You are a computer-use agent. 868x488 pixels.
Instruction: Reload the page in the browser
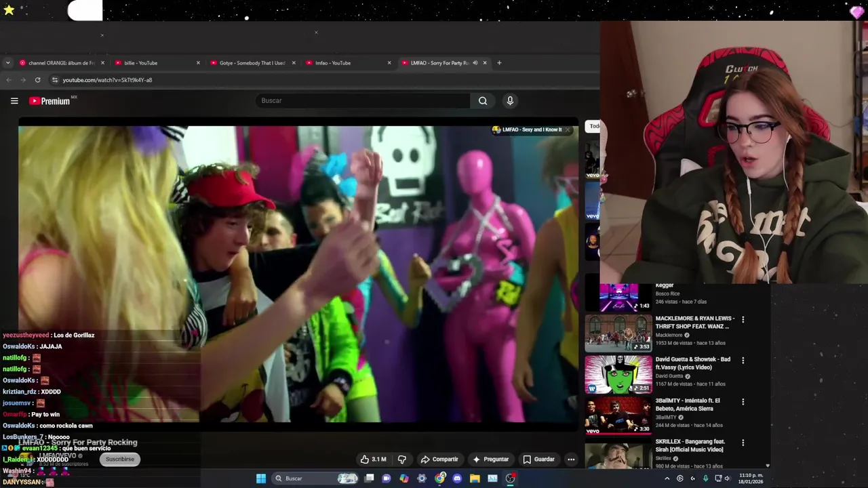pos(37,80)
